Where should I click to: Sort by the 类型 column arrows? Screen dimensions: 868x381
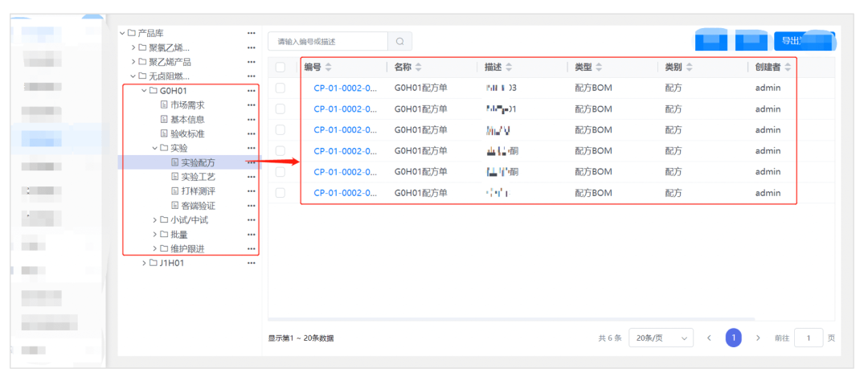(x=599, y=67)
